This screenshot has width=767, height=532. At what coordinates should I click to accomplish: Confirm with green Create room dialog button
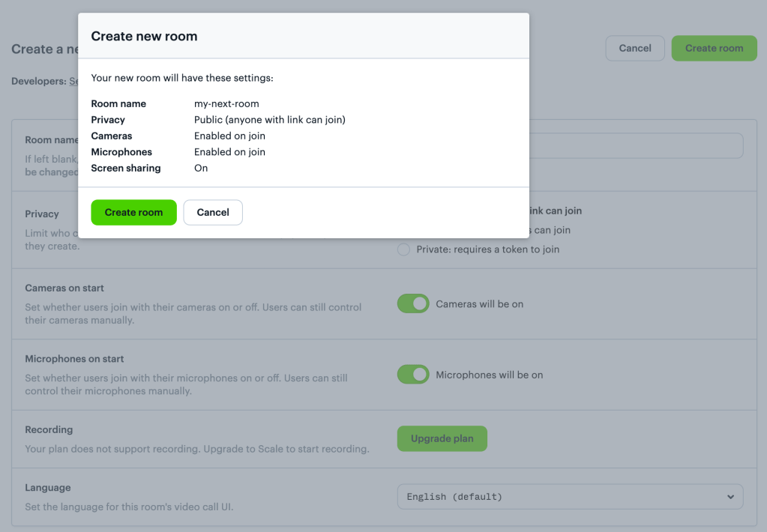click(133, 213)
